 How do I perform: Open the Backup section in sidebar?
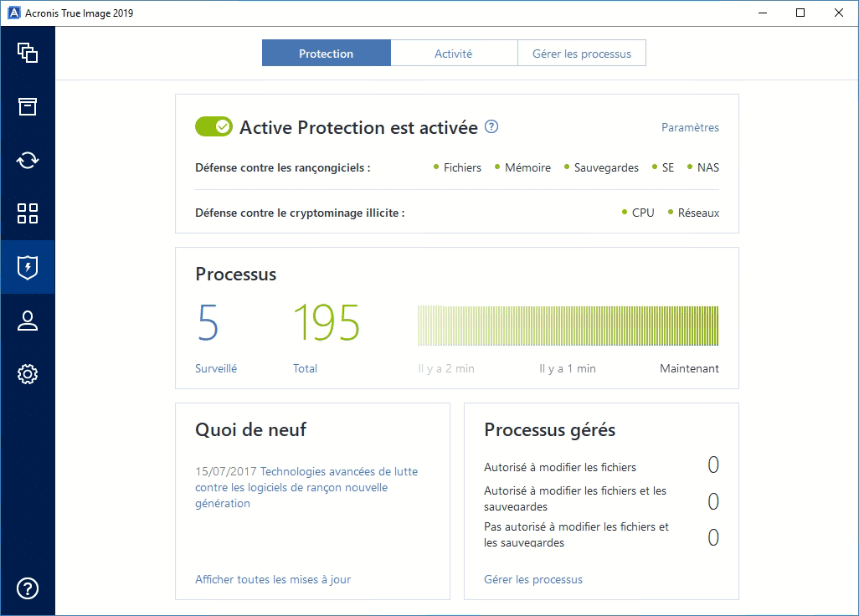pyautogui.click(x=28, y=53)
